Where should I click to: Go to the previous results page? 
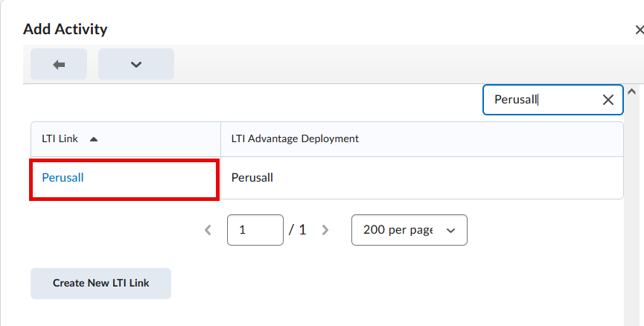pos(208,230)
